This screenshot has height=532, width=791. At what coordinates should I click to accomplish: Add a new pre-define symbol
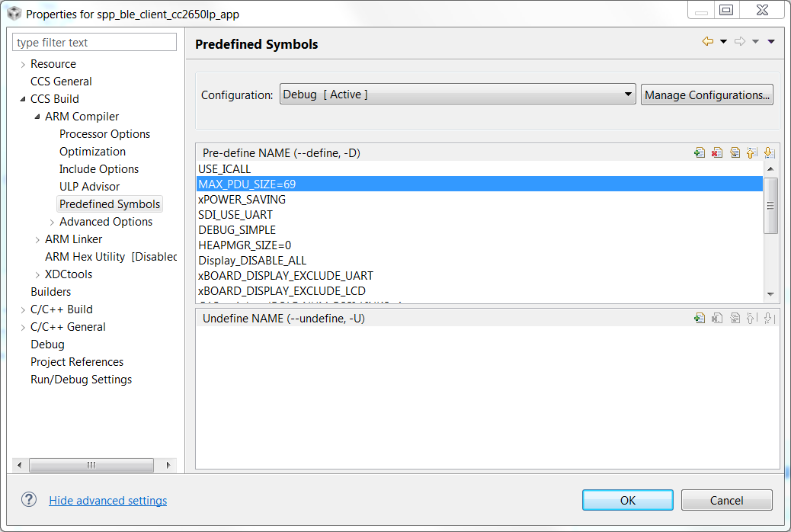[700, 152]
